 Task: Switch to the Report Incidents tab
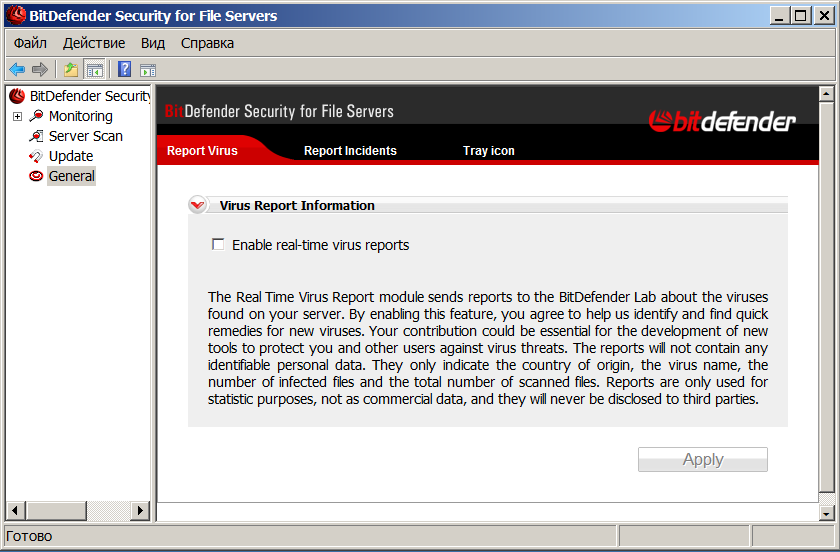coord(350,151)
